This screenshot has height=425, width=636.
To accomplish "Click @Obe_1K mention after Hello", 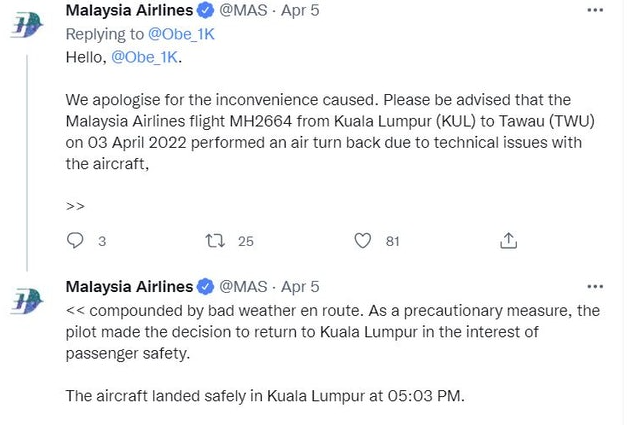I will 147,57.
